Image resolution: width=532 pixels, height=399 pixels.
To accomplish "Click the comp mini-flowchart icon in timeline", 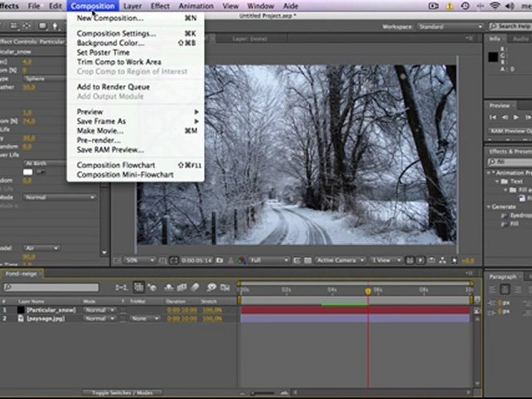I will (121, 288).
